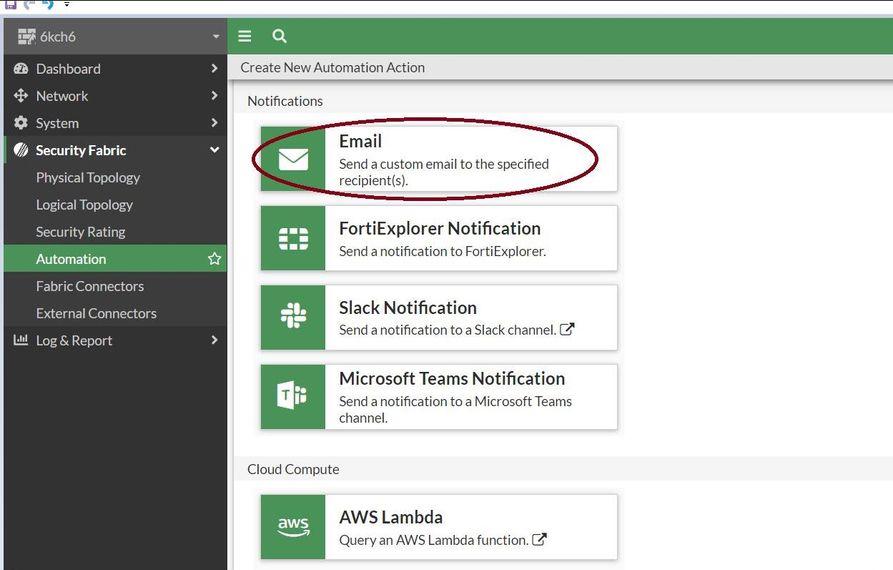Open the search magnifier icon

click(279, 36)
